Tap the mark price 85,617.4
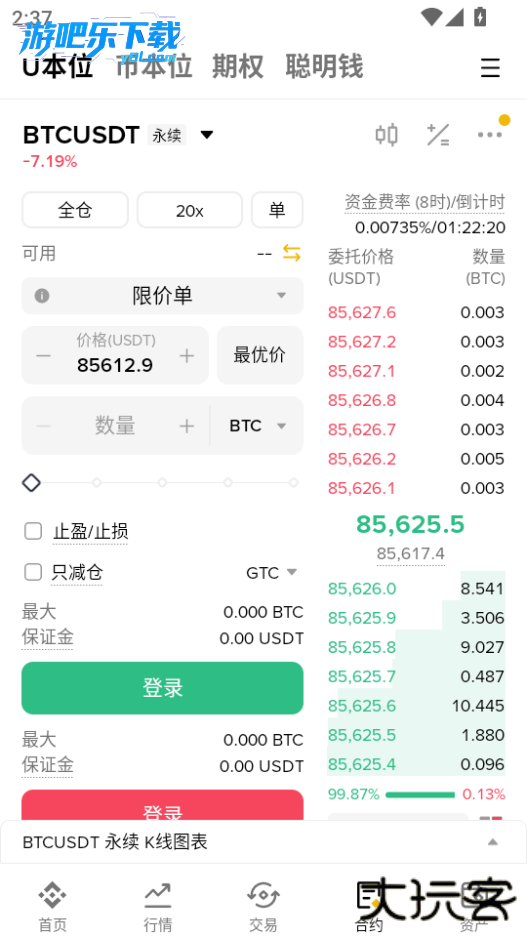 pos(410,554)
